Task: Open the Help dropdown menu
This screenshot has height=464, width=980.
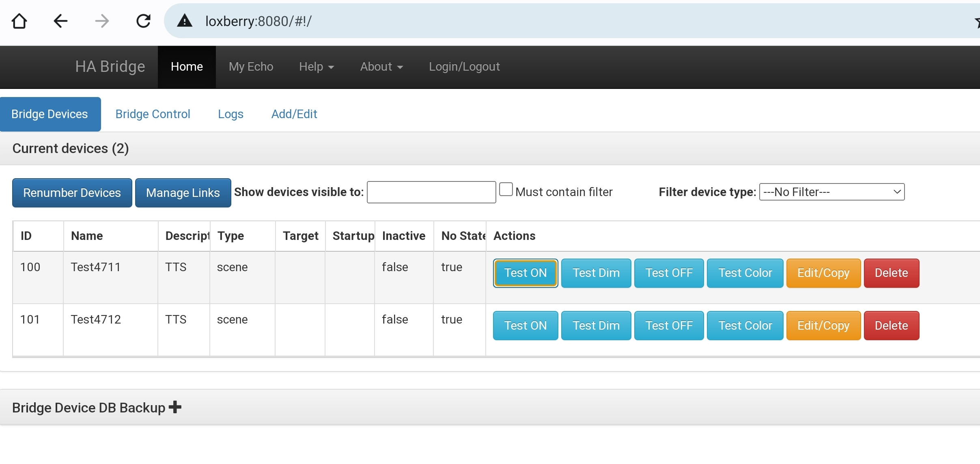Action: [x=316, y=67]
